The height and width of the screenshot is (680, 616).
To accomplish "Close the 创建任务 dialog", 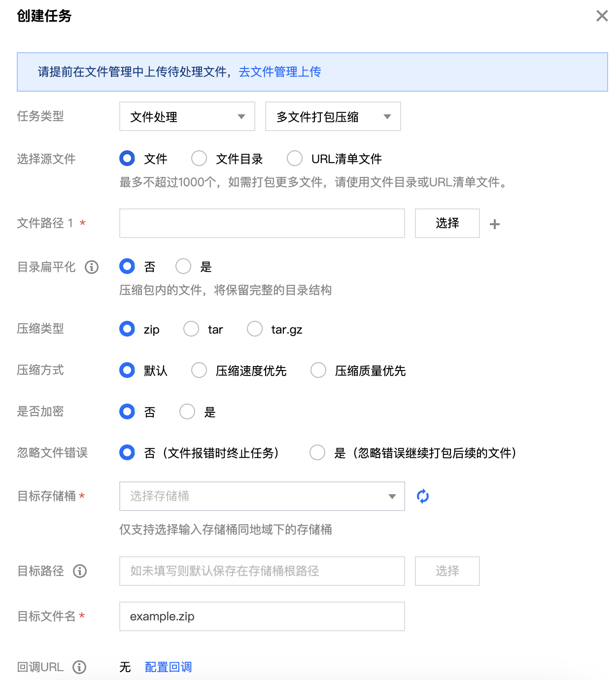I will pyautogui.click(x=602, y=16).
